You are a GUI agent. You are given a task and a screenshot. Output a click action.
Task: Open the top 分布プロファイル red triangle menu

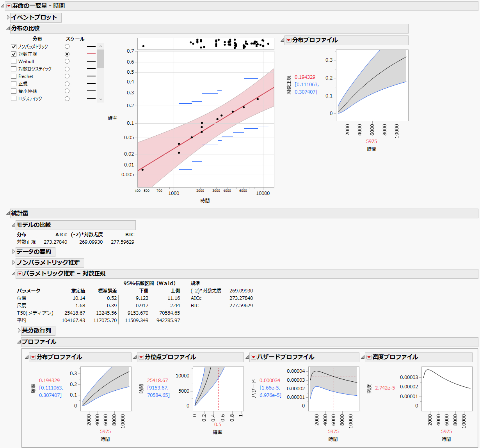click(x=289, y=40)
